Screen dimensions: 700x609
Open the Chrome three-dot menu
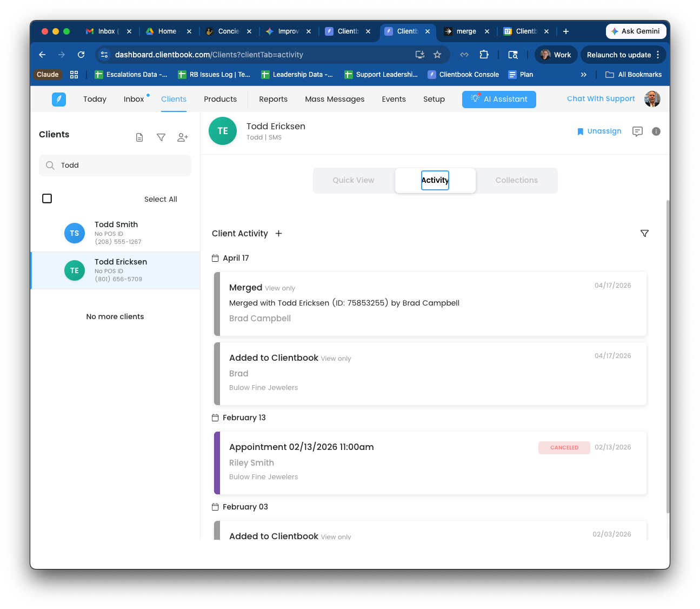658,55
